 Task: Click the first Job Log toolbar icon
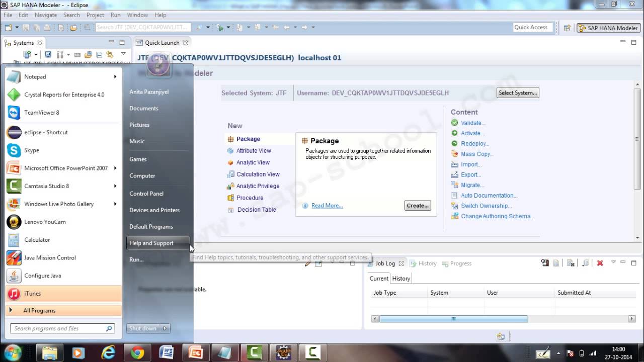(545, 263)
